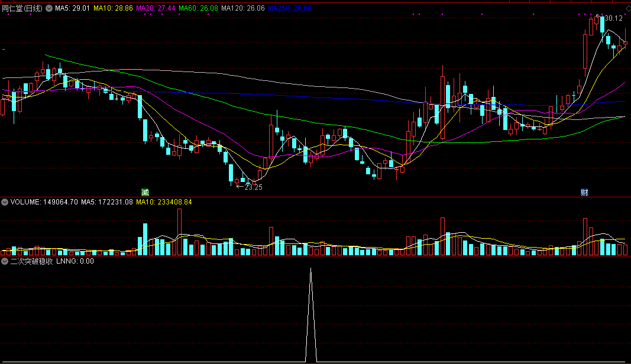Click the yellow MA10: 28.86 label

coord(113,8)
